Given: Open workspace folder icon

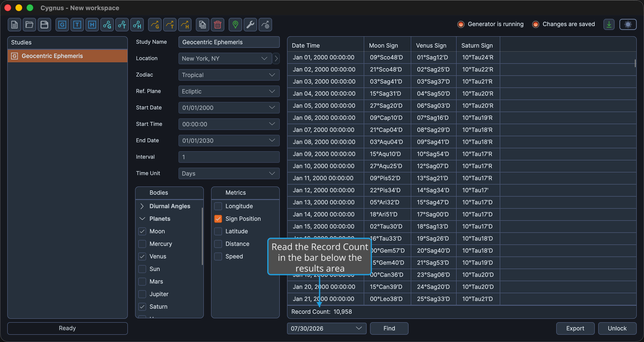Looking at the screenshot, I should (x=29, y=25).
